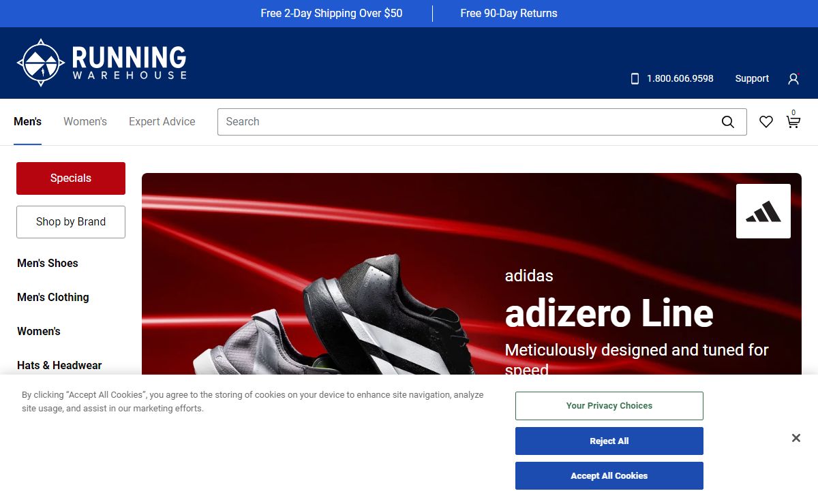Open the Running Warehouse logo homepage
This screenshot has height=504, width=818.
pos(102,63)
